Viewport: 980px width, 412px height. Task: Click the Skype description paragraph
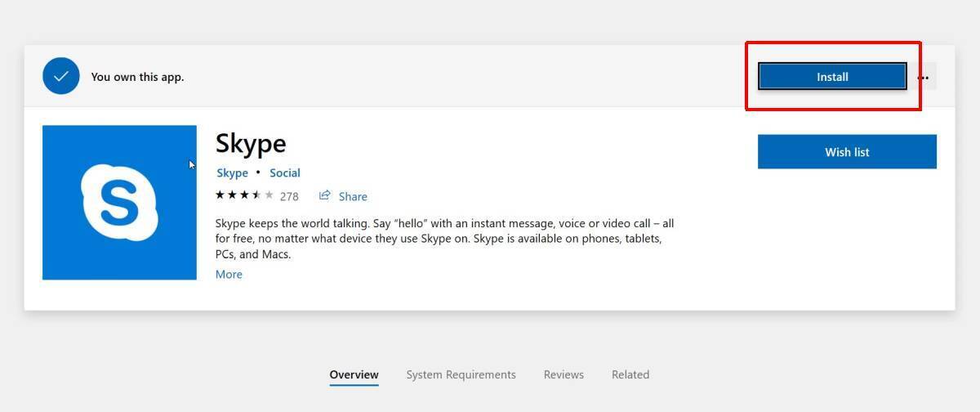(444, 239)
